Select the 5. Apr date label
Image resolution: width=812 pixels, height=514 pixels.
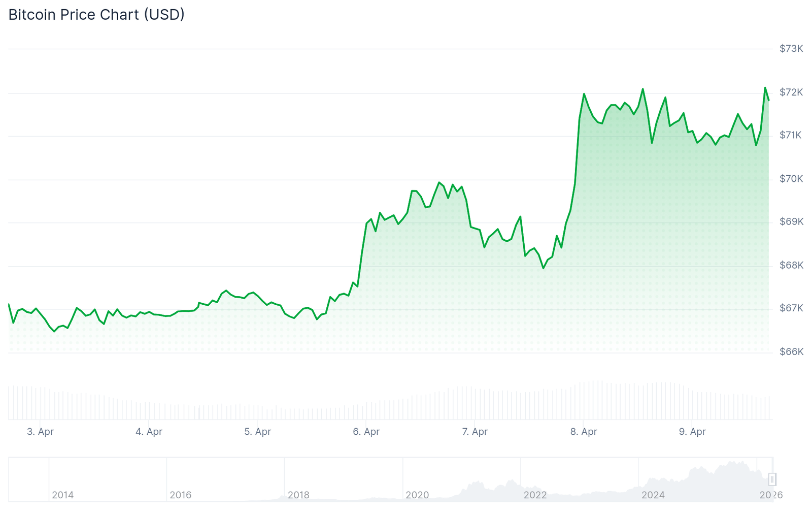(257, 432)
